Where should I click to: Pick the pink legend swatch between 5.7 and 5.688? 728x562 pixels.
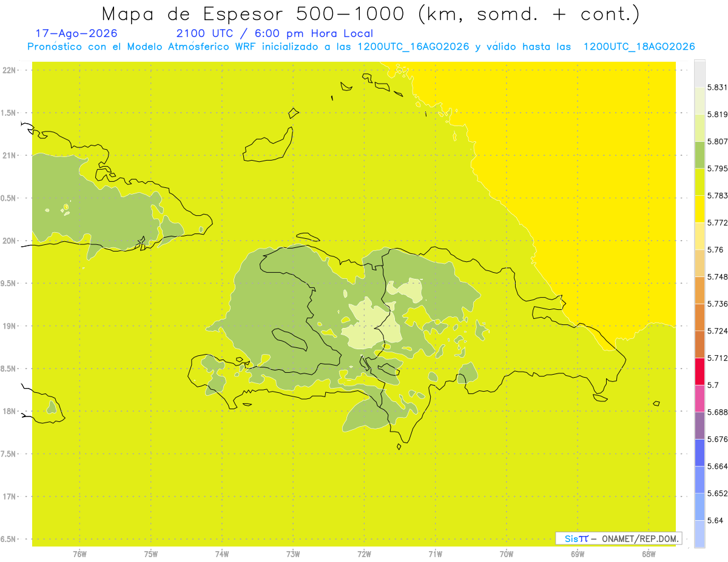(699, 398)
